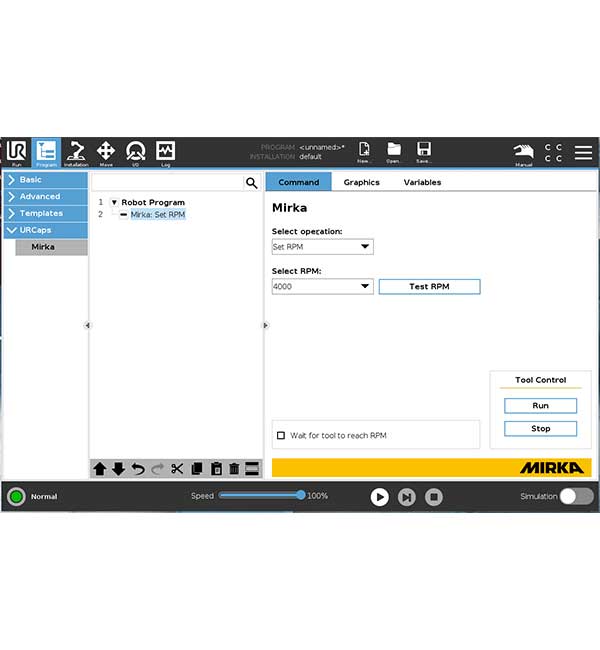Open the hamburger menu icon
The image size is (600, 650).
(583, 152)
